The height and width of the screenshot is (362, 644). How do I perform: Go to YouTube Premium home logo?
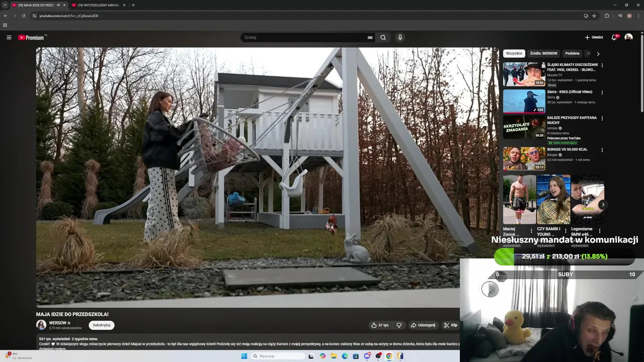32,37
